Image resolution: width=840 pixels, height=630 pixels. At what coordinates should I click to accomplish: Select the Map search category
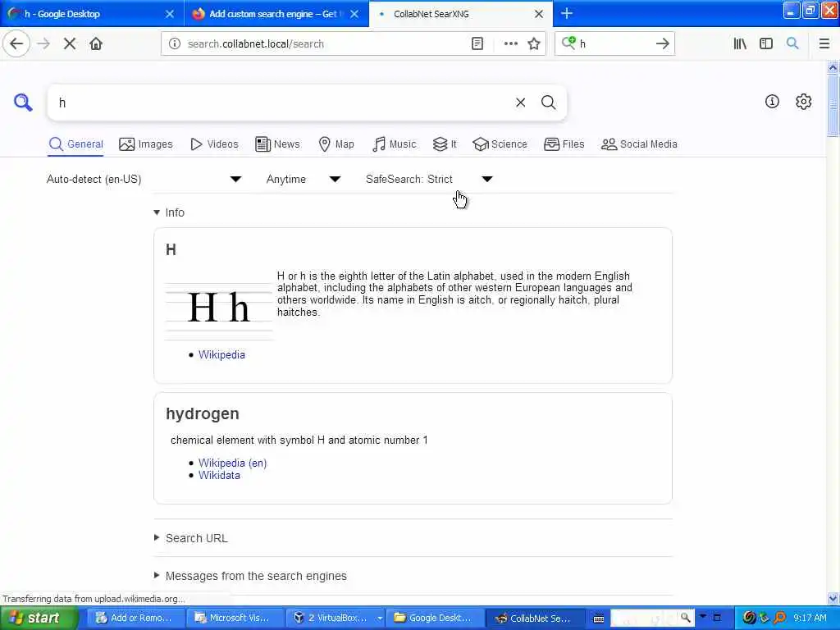[x=336, y=144]
